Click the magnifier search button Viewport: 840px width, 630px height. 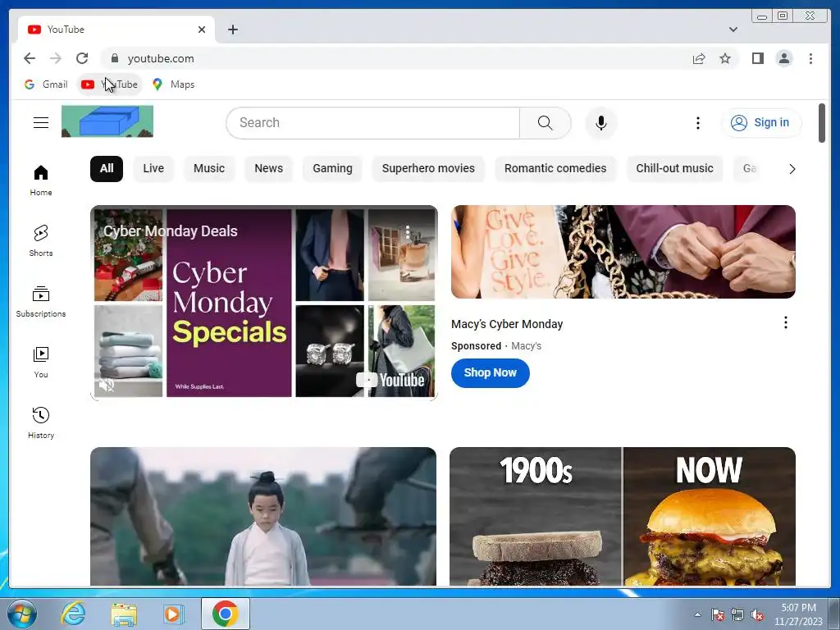coord(545,123)
